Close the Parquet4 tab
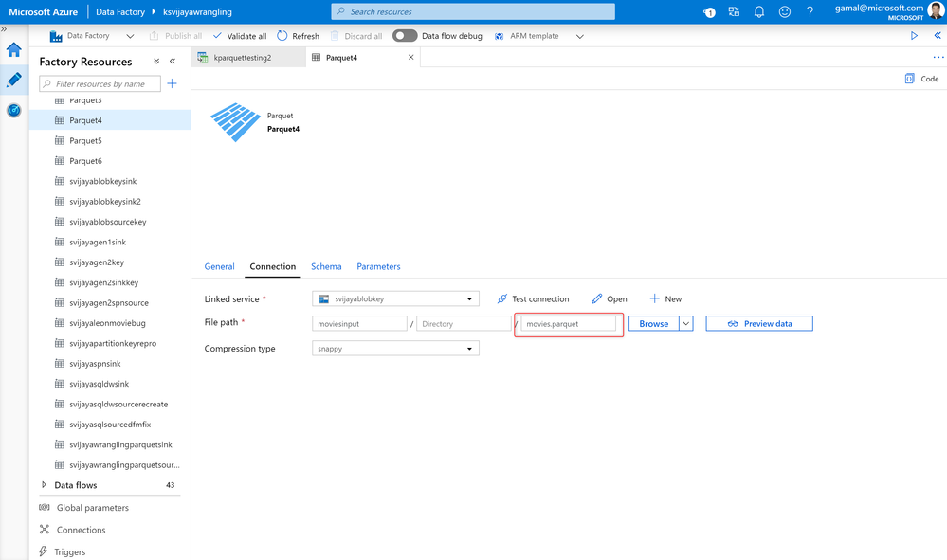 click(410, 58)
